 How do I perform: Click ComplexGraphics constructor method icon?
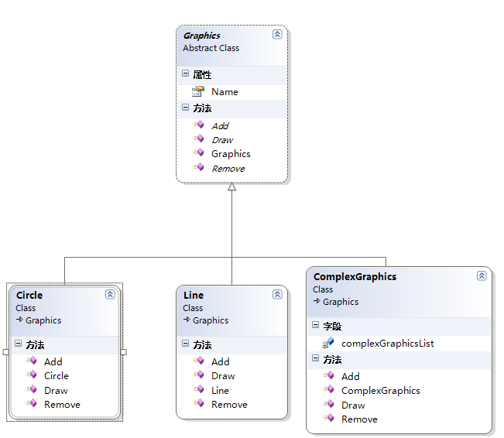click(x=328, y=389)
